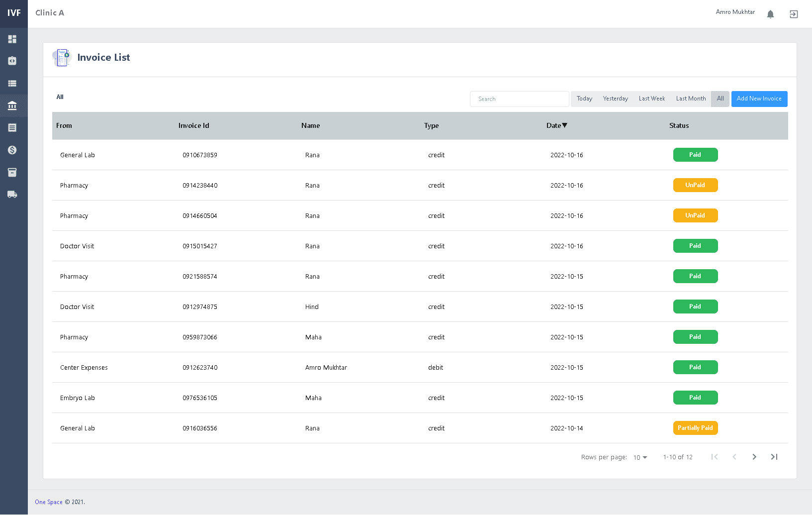Select the bank/invoices icon in sidebar
Viewport: 812px width, 515px height.
pyautogui.click(x=13, y=105)
